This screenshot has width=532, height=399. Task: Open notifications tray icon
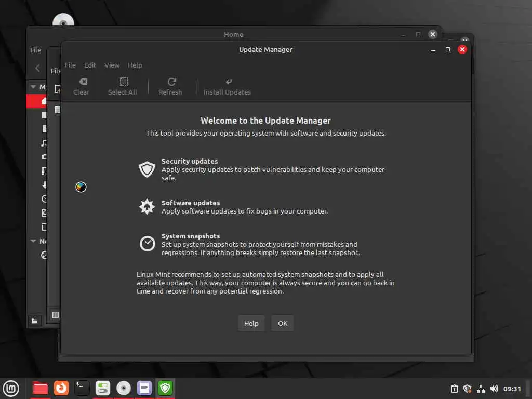tap(454, 389)
